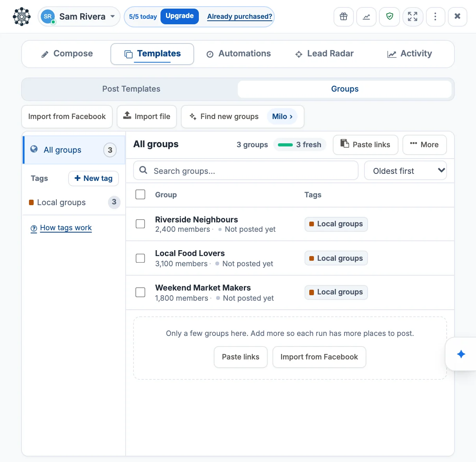Click the Tags column header

(313, 195)
